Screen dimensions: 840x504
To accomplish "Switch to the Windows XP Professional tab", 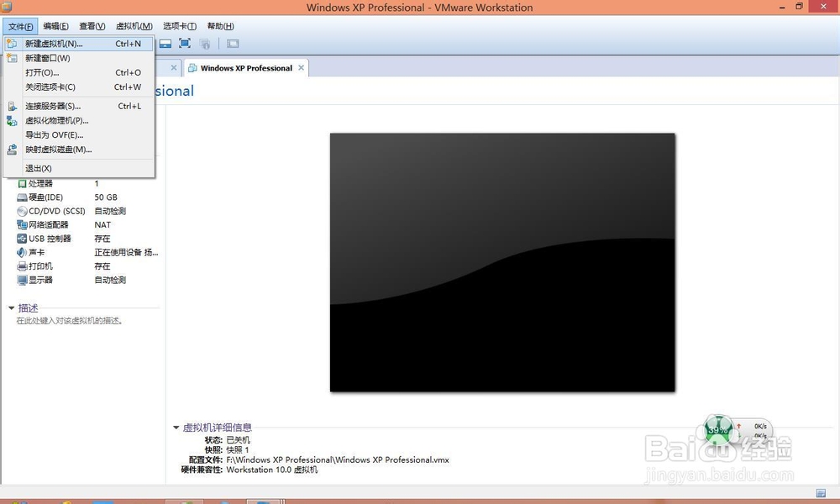I will click(x=246, y=68).
